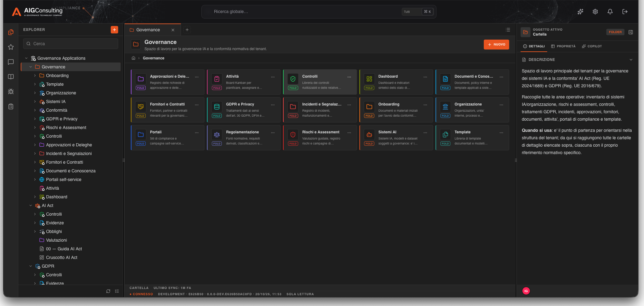Open the Controlli folder card
644x306 pixels.
point(320,82)
